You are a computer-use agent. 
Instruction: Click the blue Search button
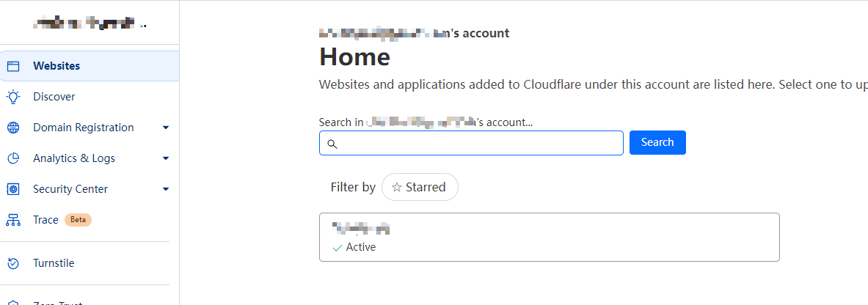coord(657,142)
